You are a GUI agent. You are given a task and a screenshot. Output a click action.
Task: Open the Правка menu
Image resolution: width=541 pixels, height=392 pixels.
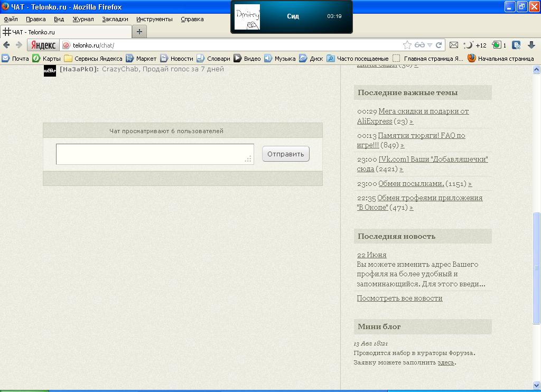[36, 20]
